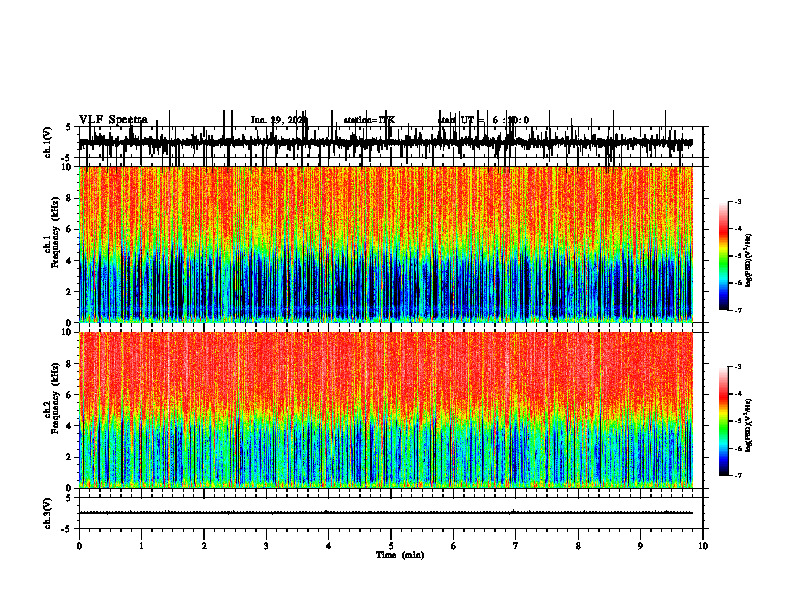Click the "6" kHz tick on the ch.1 spectrogram

71,229
